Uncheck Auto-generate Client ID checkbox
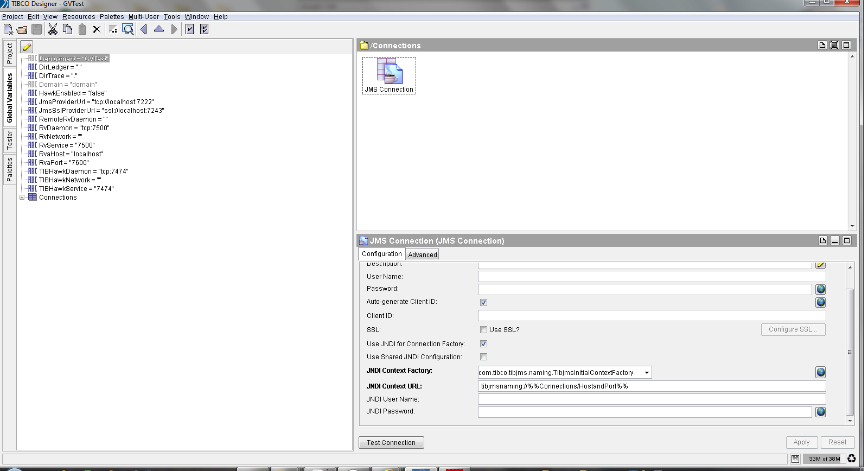Screen dimensions: 868x471 (x=483, y=302)
